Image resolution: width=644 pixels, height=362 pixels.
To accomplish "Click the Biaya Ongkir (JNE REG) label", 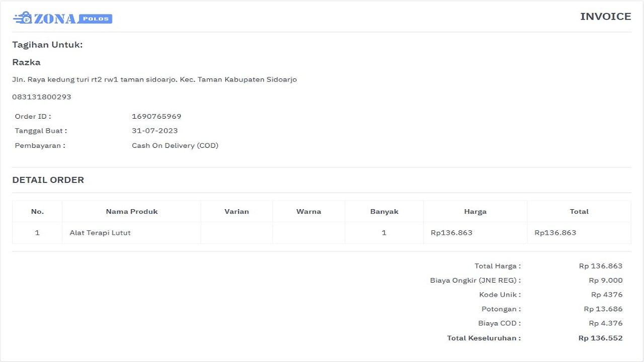I will tap(475, 281).
